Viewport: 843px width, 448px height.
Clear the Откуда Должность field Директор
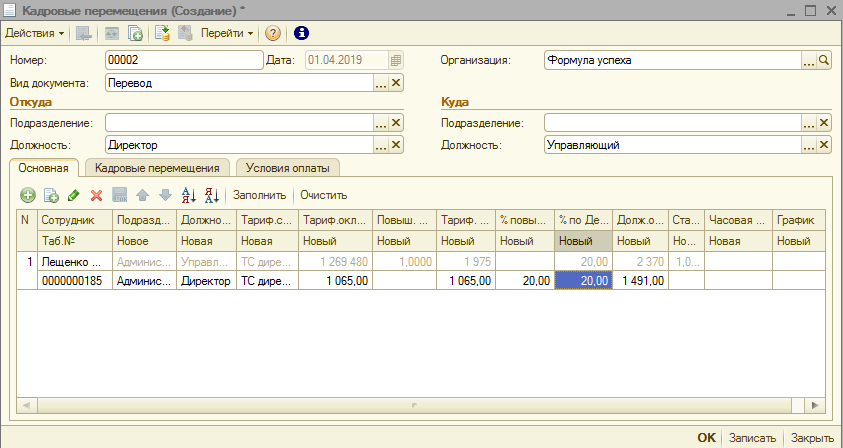396,146
